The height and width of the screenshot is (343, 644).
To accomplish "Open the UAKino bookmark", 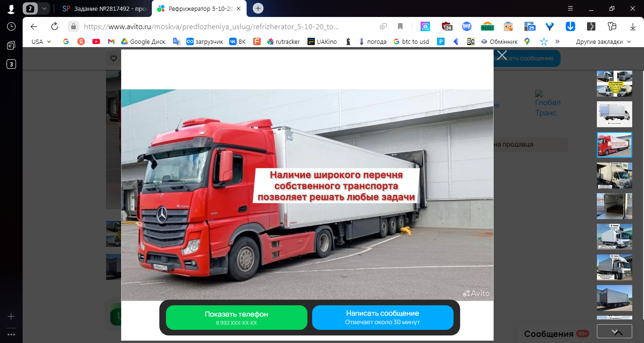I will click(x=322, y=41).
